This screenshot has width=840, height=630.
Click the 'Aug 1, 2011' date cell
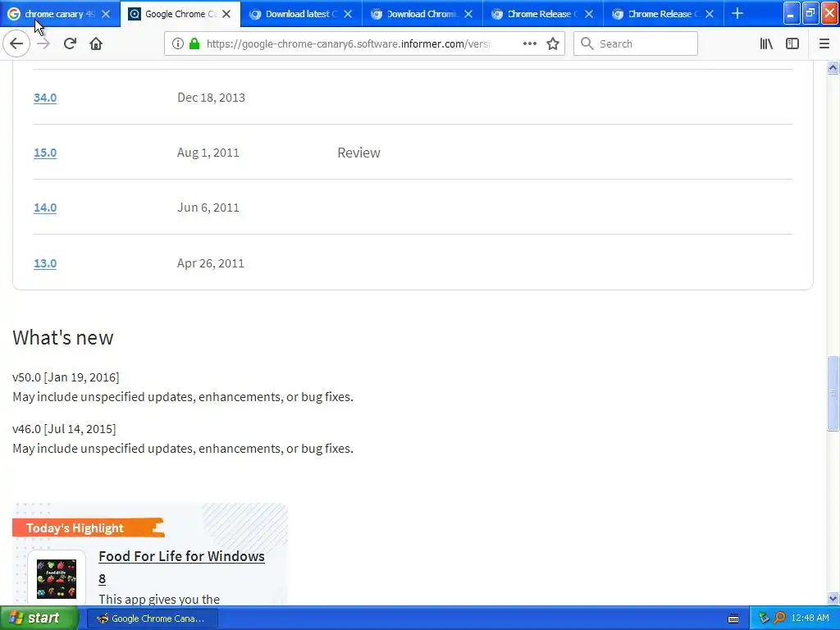pos(208,153)
